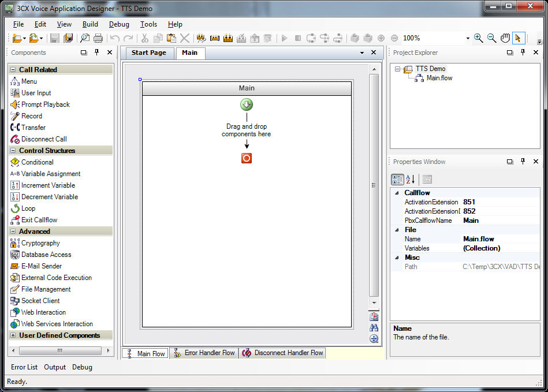Click the Redo toolbar icon
548x392 pixels.
click(128, 38)
